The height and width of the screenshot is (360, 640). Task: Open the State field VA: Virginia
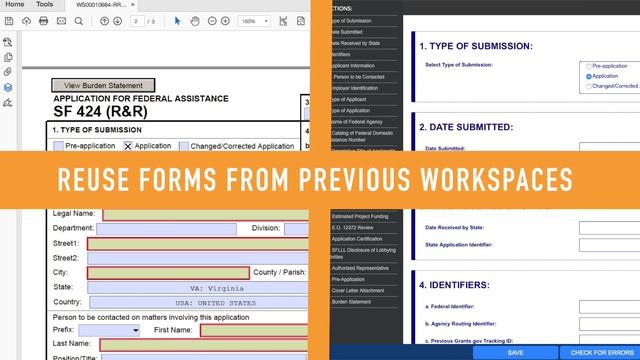(198, 288)
